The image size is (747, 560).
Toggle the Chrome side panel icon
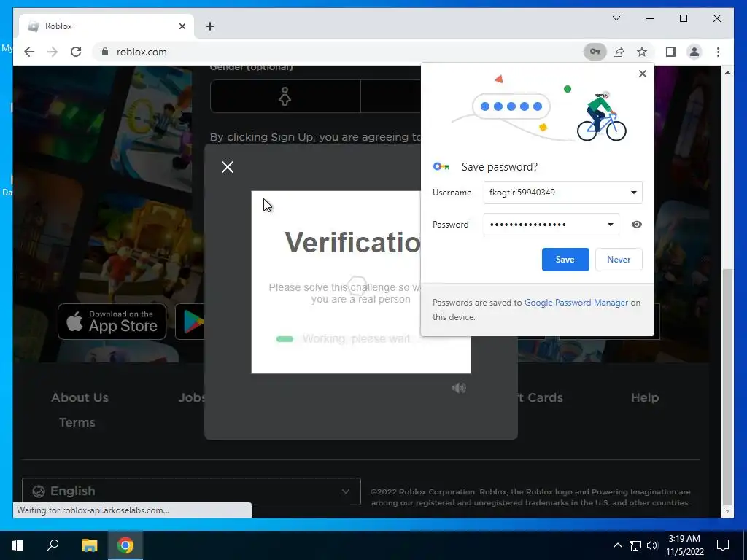tap(671, 52)
